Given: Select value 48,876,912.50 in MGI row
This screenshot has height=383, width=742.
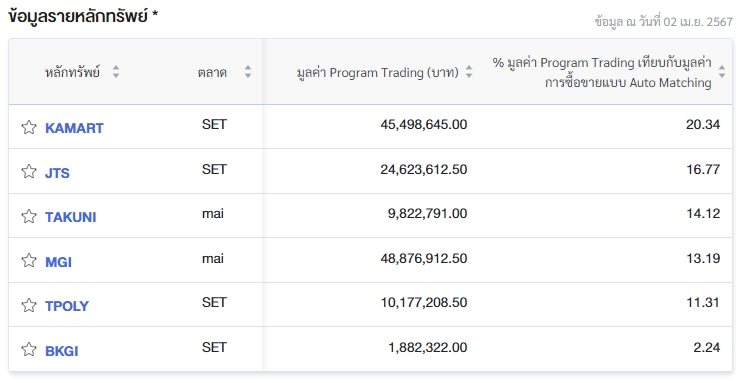Looking at the screenshot, I should pyautogui.click(x=424, y=258).
